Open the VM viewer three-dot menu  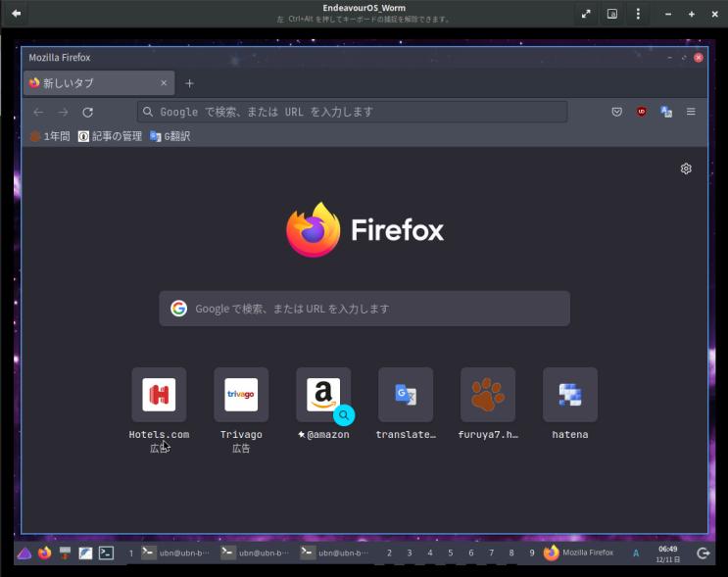click(638, 14)
